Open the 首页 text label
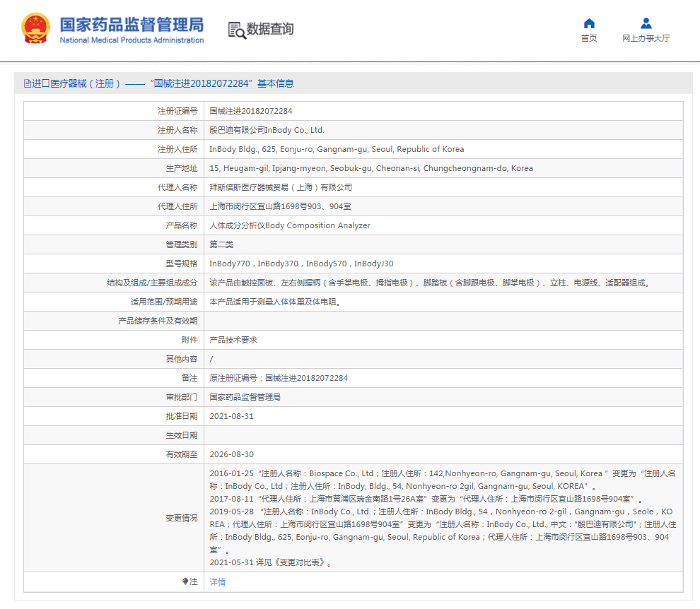 click(589, 38)
